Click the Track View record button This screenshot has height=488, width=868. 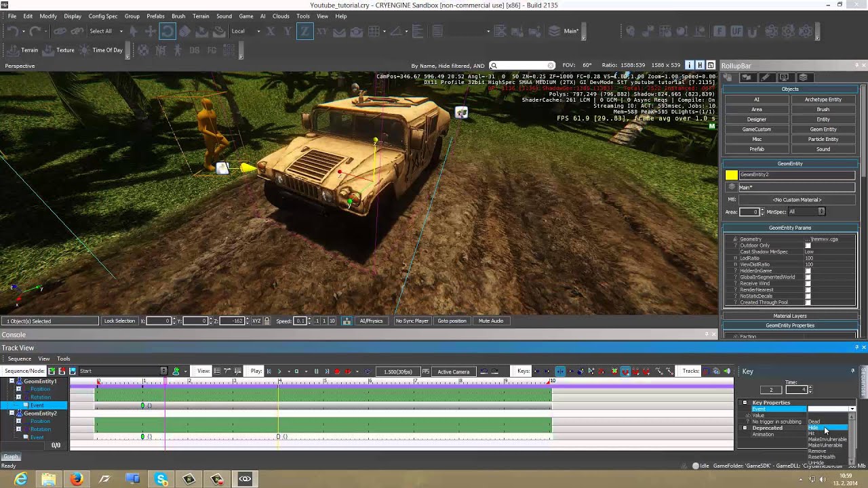(x=337, y=371)
